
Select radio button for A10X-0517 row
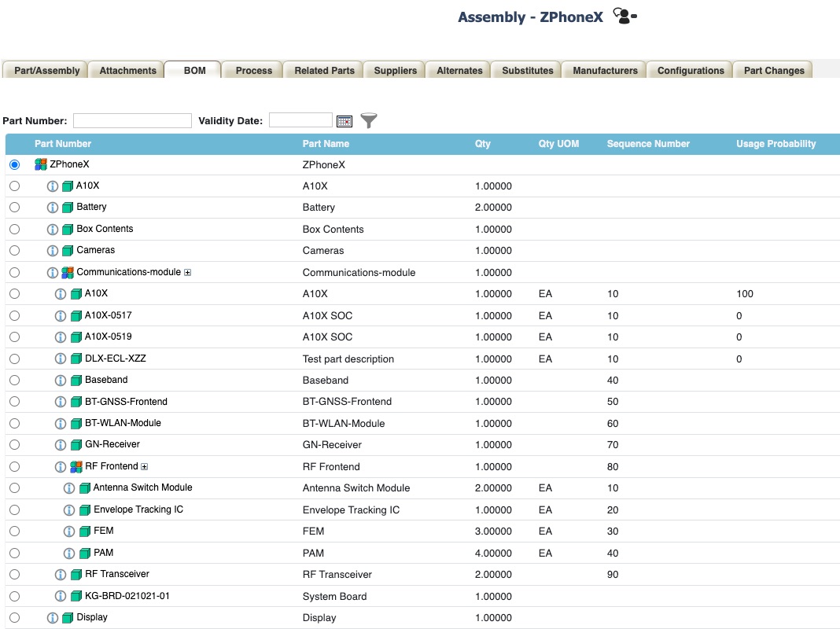coord(14,316)
